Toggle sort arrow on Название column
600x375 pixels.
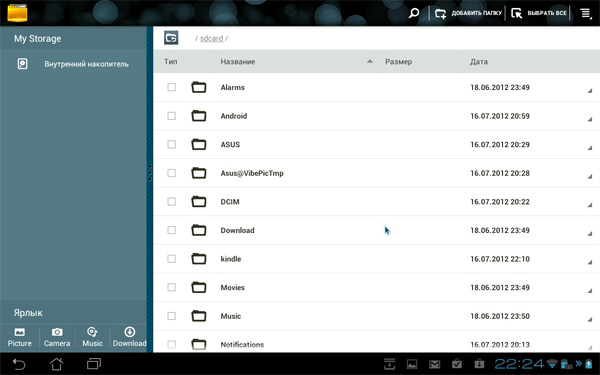click(x=370, y=61)
